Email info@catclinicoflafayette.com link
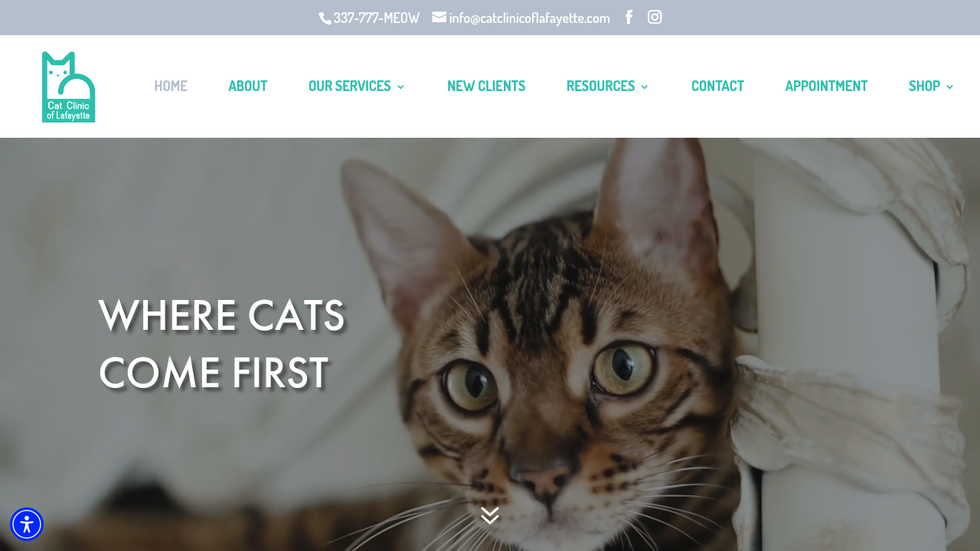 click(529, 18)
